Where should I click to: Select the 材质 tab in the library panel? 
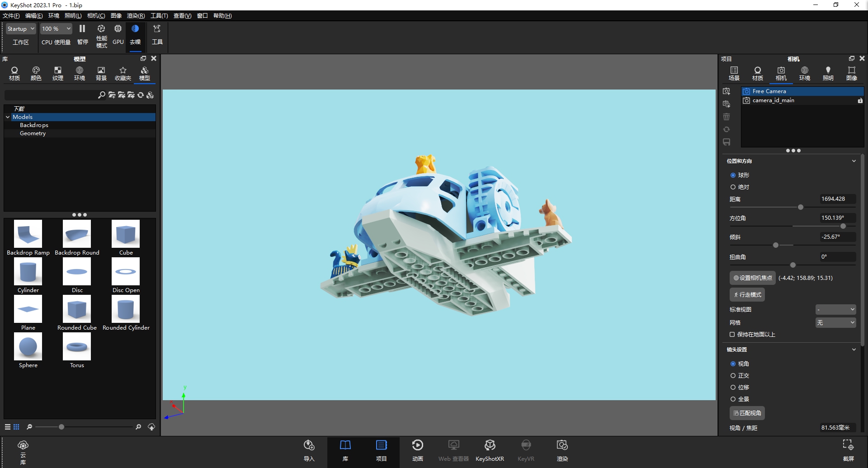coord(14,73)
